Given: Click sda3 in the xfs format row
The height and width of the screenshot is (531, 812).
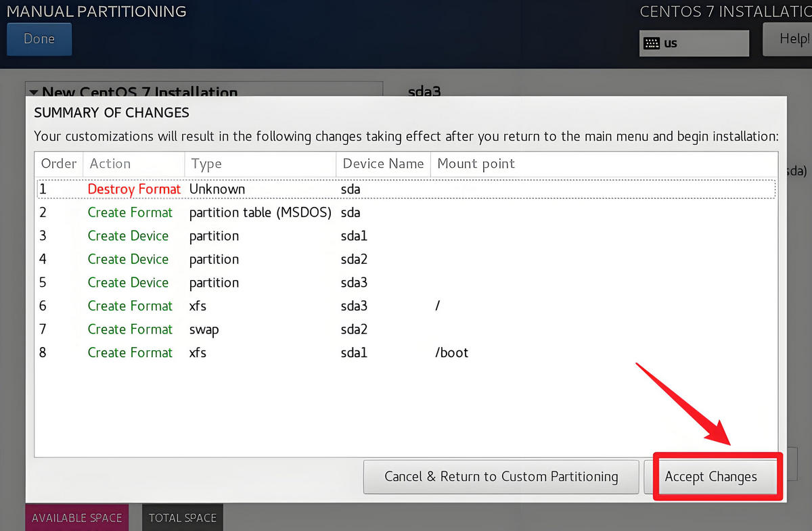Looking at the screenshot, I should point(354,306).
